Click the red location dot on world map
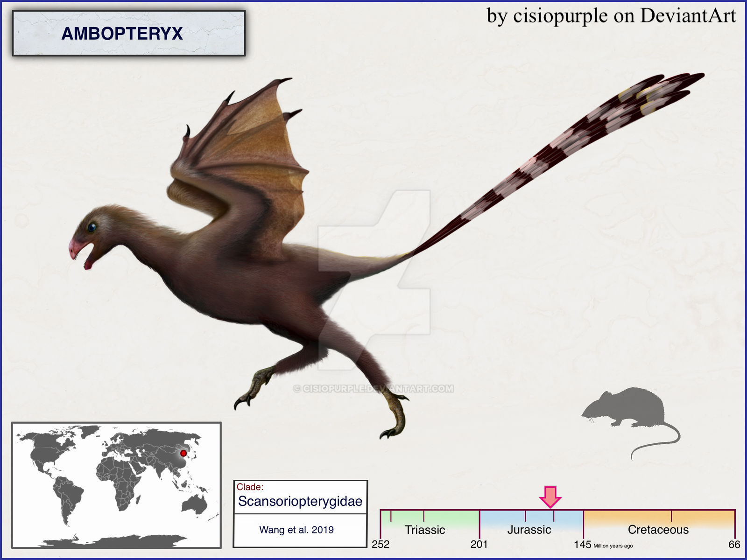Viewport: 747px width, 560px height. click(183, 453)
